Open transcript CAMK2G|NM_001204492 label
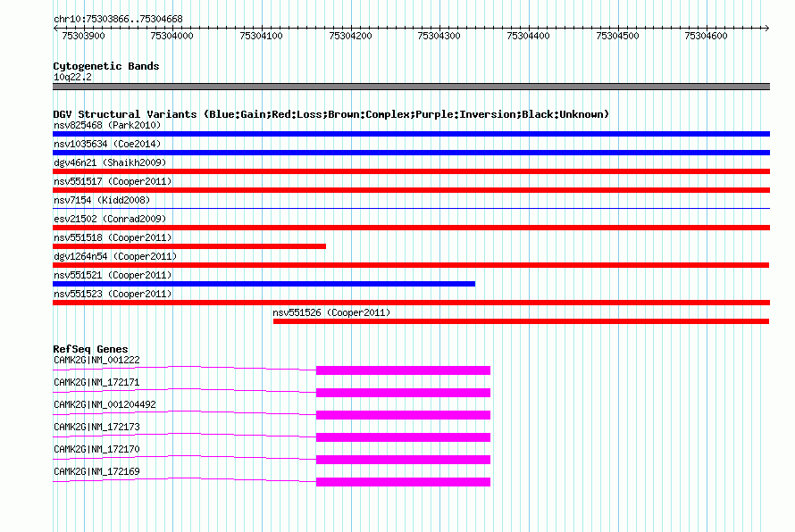795x532 pixels. tap(105, 405)
